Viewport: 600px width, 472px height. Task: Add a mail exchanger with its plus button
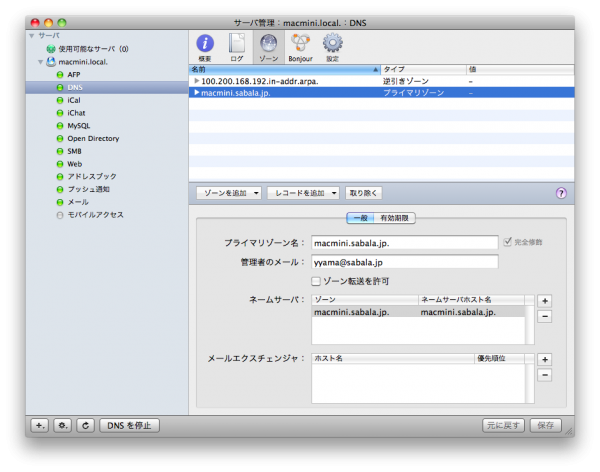(545, 359)
